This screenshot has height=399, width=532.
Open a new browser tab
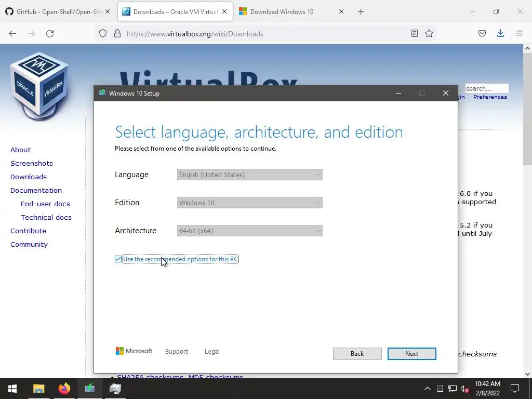361,12
